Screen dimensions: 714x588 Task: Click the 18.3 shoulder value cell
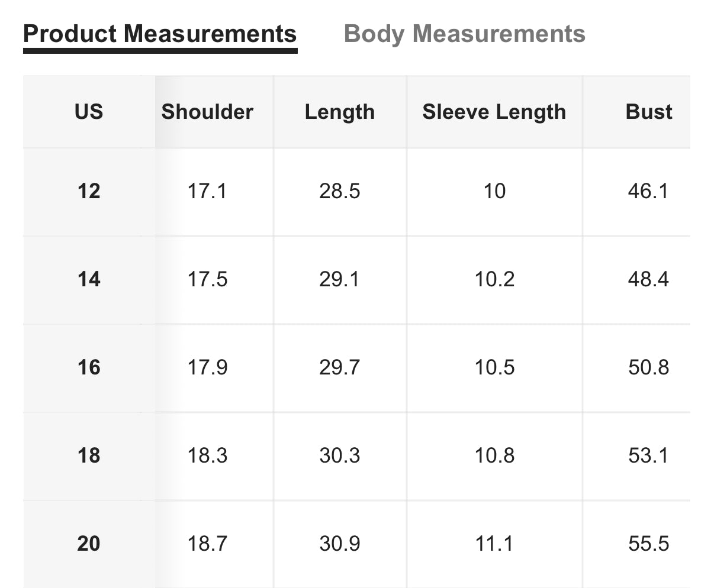pos(207,455)
